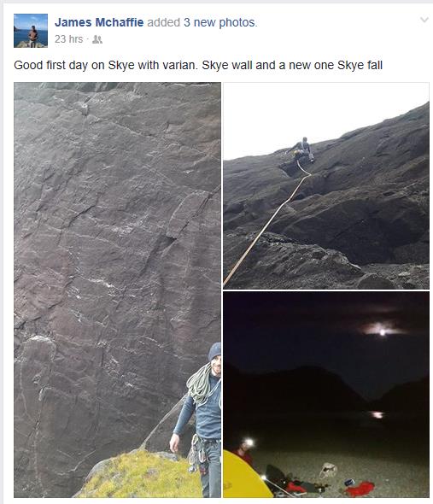Open the photo of climber on rope
This screenshot has width=433, height=504.
click(x=326, y=185)
